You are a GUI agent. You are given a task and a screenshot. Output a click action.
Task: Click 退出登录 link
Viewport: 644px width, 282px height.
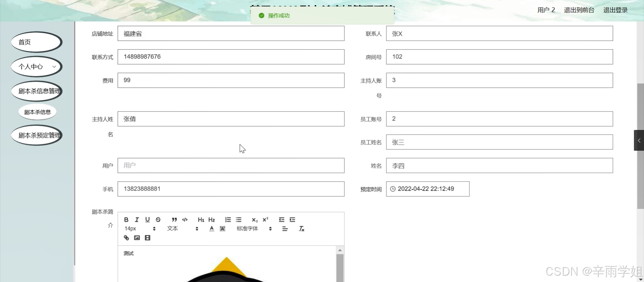coord(615,10)
